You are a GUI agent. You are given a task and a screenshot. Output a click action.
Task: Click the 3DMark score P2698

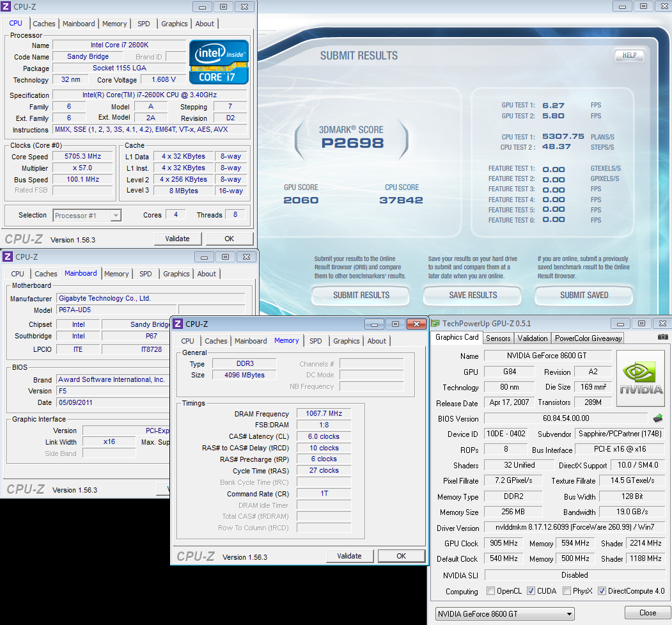point(352,143)
